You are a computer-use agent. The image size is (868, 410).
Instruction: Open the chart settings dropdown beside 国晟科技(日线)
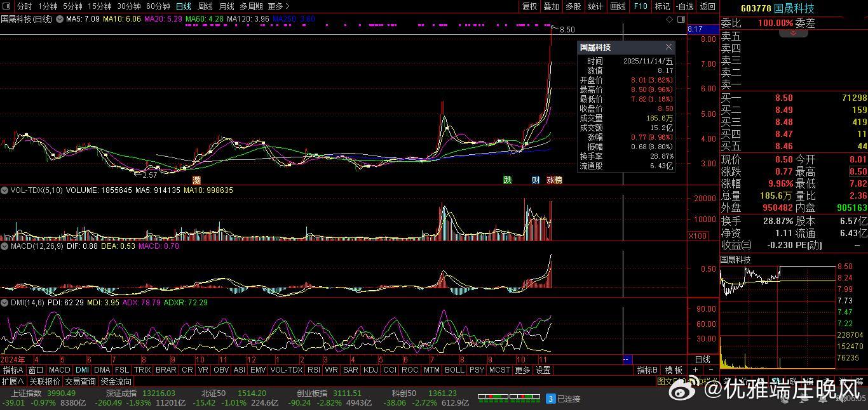(60, 19)
